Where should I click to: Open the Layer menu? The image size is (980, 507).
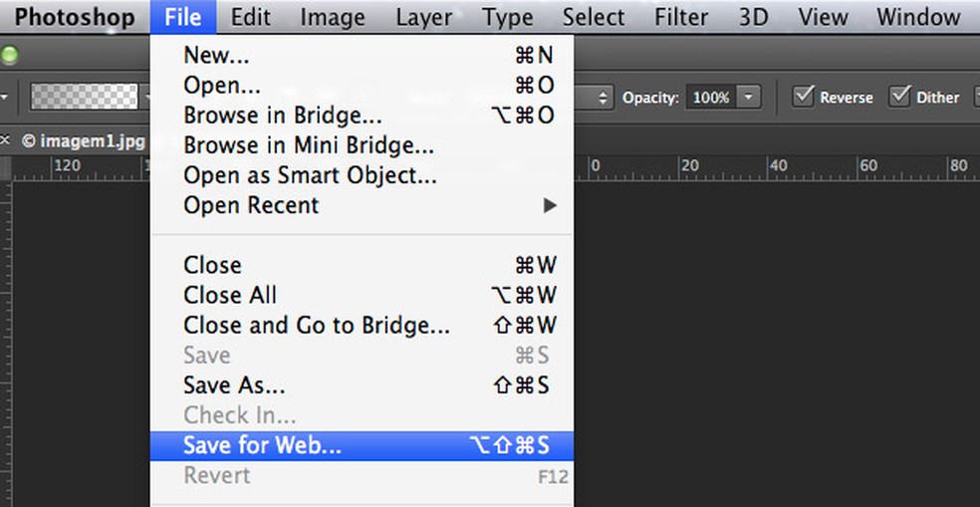[424, 17]
